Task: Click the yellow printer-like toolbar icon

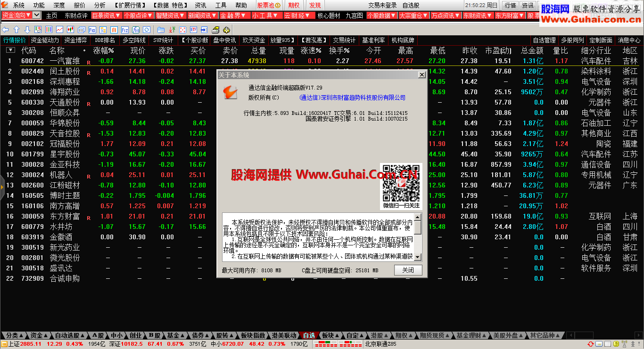Action: pos(215,29)
